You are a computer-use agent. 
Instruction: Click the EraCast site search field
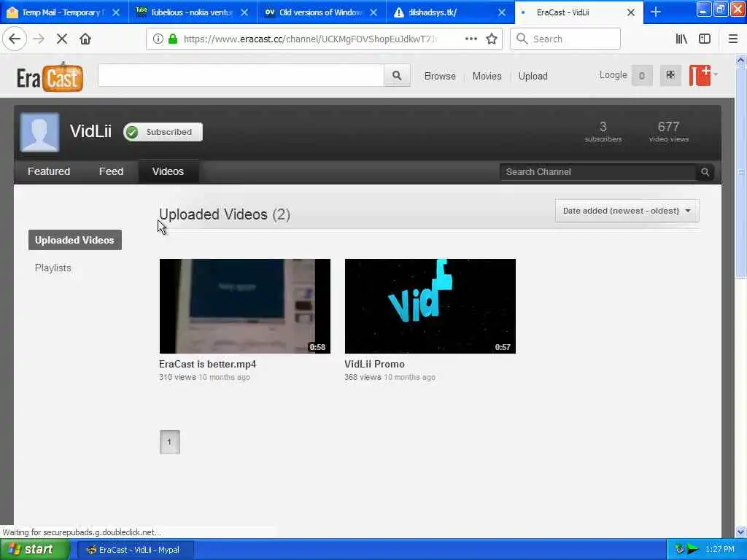241,75
